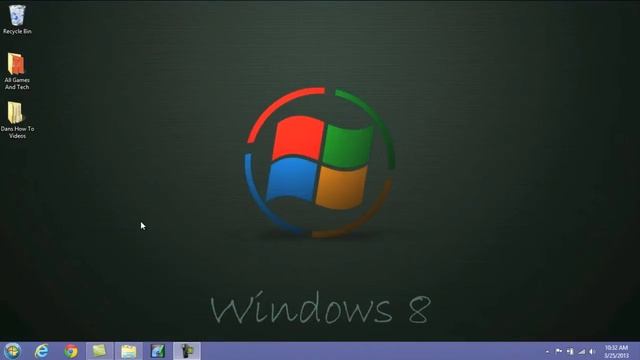
Task: Launch Google Chrome from the taskbar
Action: click(x=71, y=351)
